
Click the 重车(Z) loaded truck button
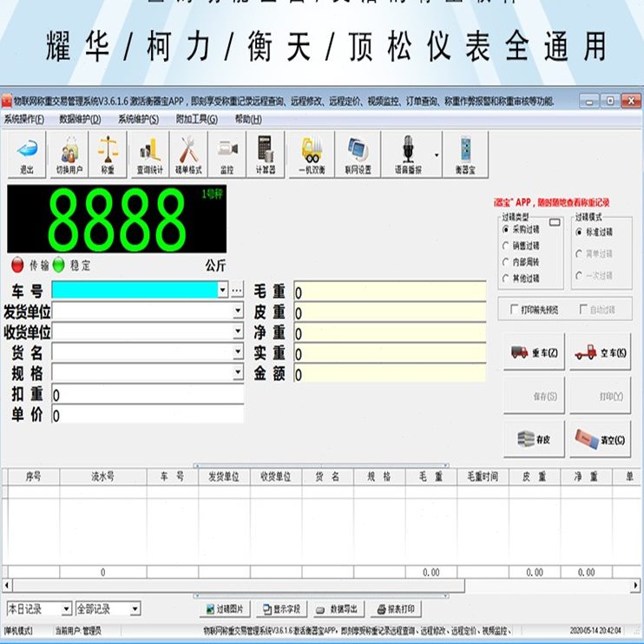click(534, 352)
